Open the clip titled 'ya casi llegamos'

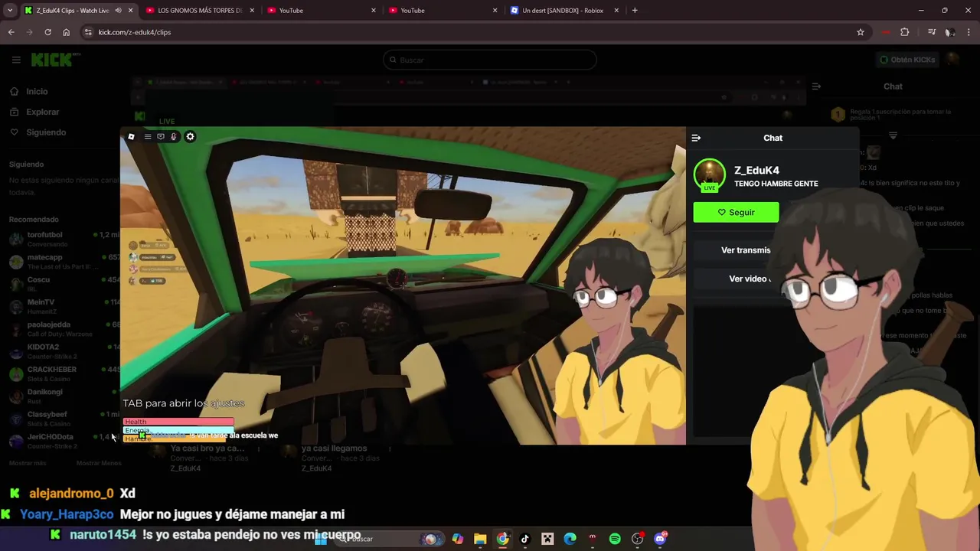point(334,448)
